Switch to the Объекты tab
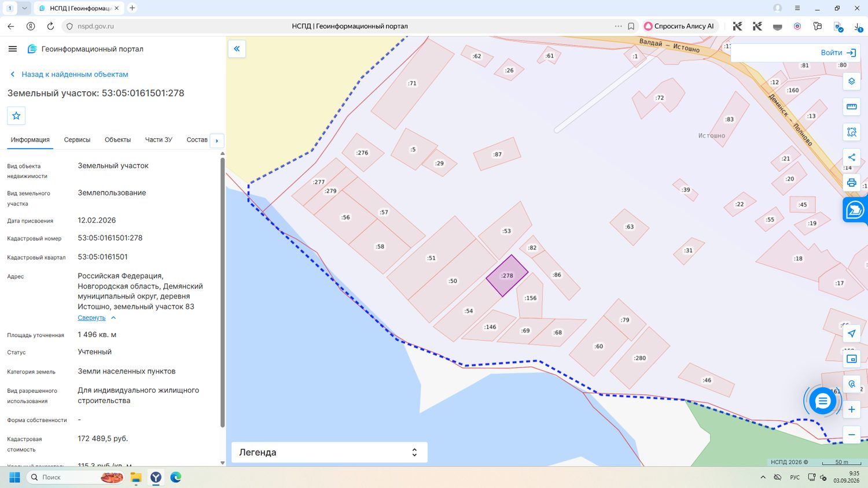 [117, 140]
